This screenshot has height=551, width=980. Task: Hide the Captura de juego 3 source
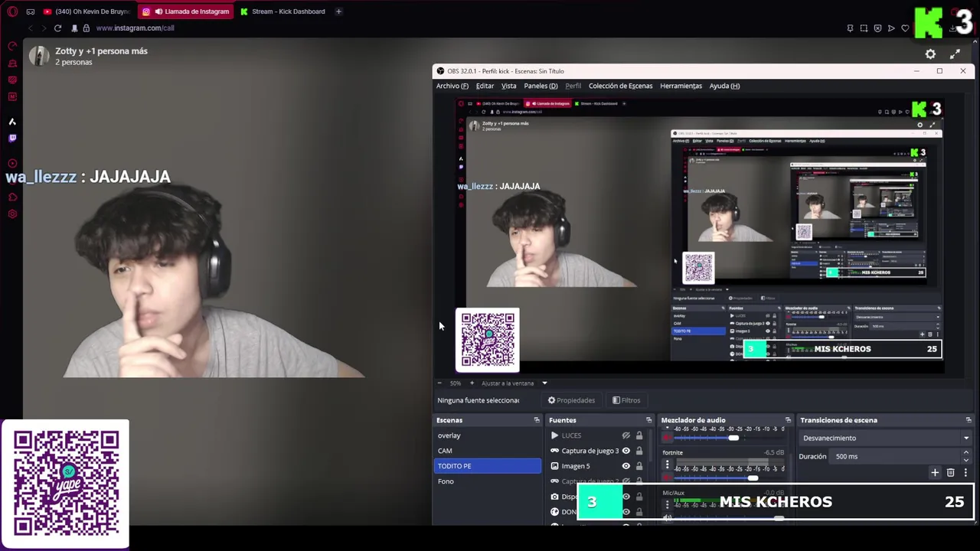click(626, 451)
